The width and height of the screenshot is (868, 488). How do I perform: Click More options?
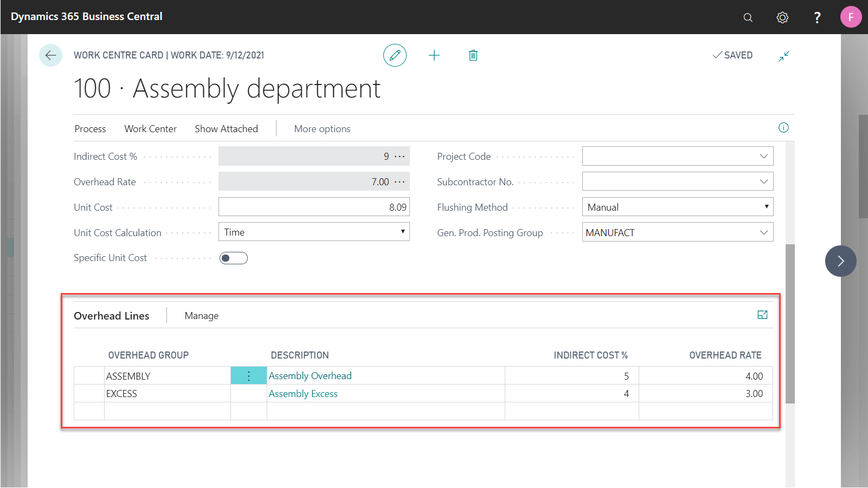[322, 129]
